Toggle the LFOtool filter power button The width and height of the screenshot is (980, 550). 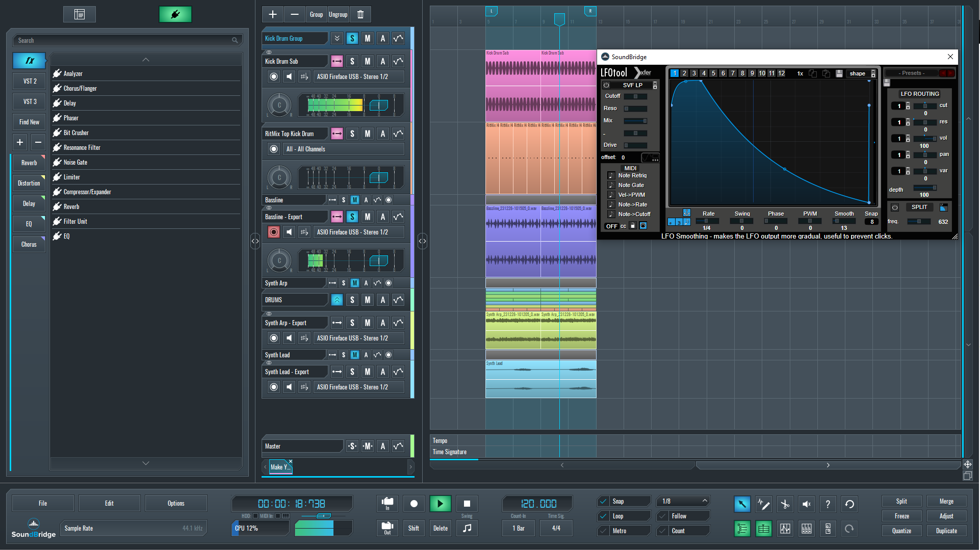click(x=606, y=85)
